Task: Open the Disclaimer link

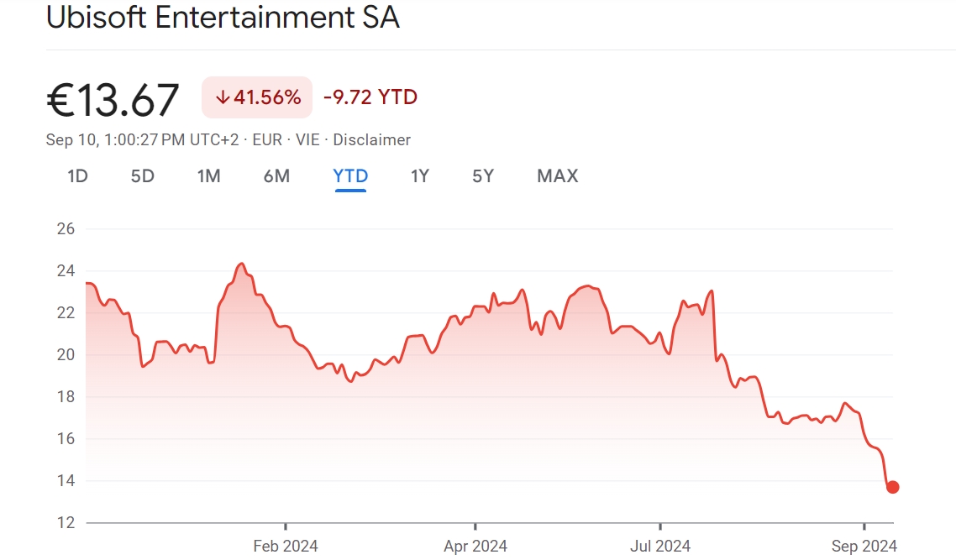Action: pos(371,140)
